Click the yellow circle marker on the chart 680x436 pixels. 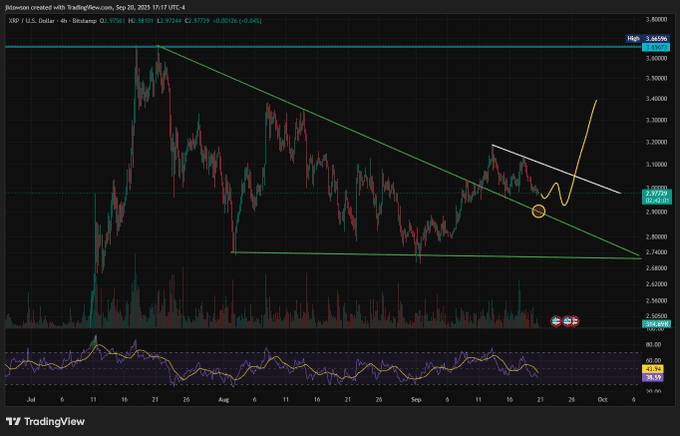click(x=539, y=211)
